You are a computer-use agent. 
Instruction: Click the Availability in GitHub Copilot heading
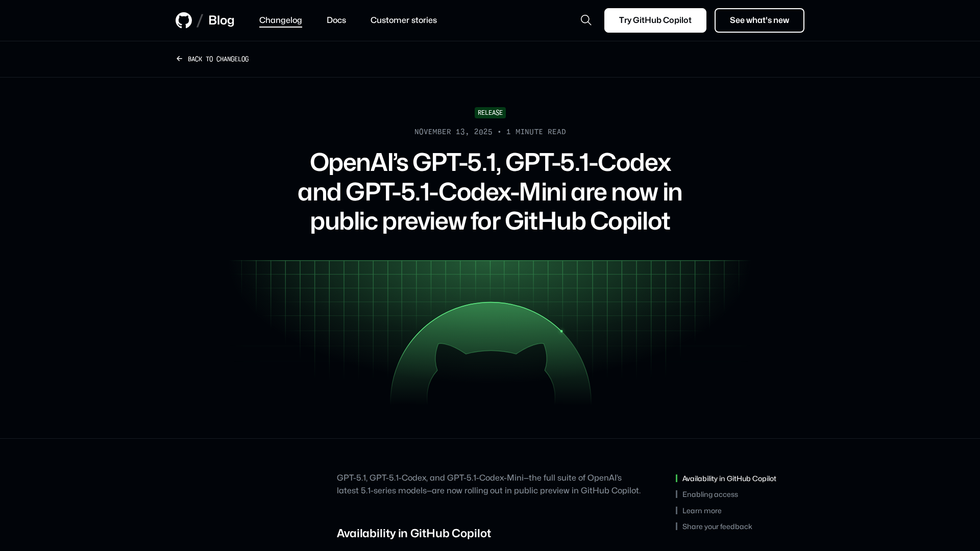point(413,533)
